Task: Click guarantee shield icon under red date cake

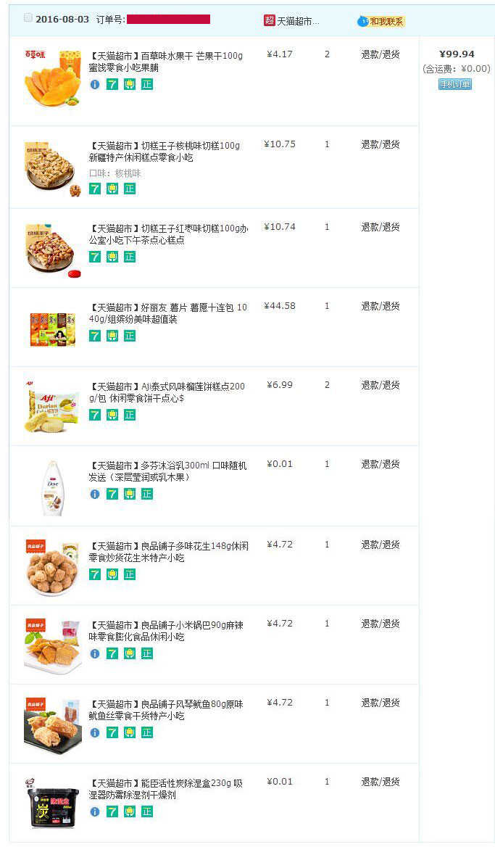Action: pos(112,257)
